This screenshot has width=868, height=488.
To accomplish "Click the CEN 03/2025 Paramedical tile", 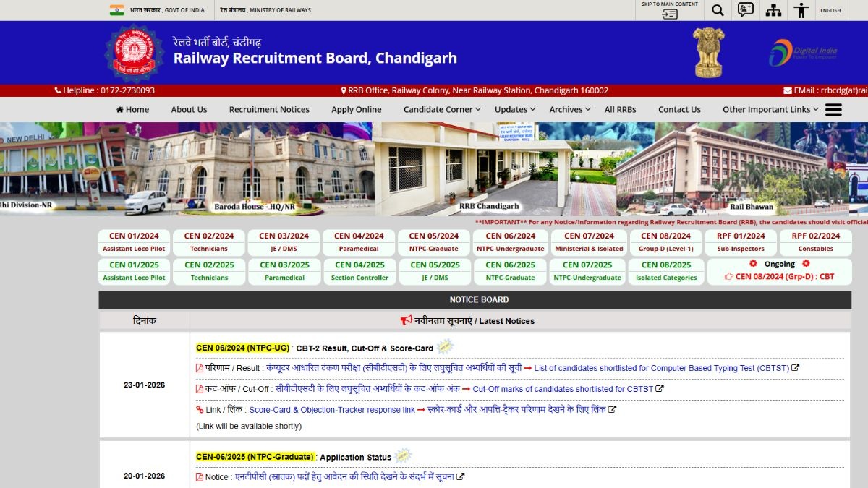I will click(284, 271).
